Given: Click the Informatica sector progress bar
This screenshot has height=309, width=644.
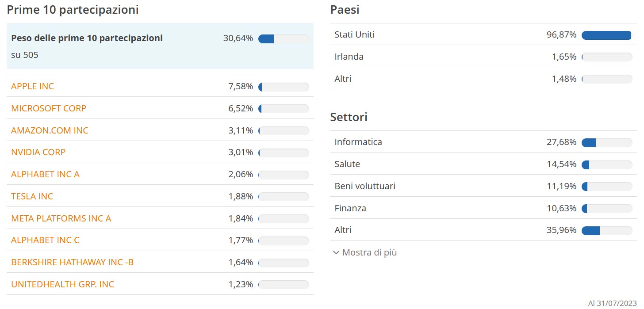Looking at the screenshot, I should click(x=607, y=142).
